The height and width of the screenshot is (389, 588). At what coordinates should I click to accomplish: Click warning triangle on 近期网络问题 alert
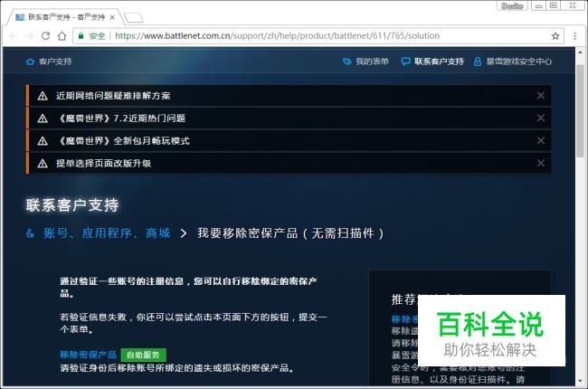(43, 96)
